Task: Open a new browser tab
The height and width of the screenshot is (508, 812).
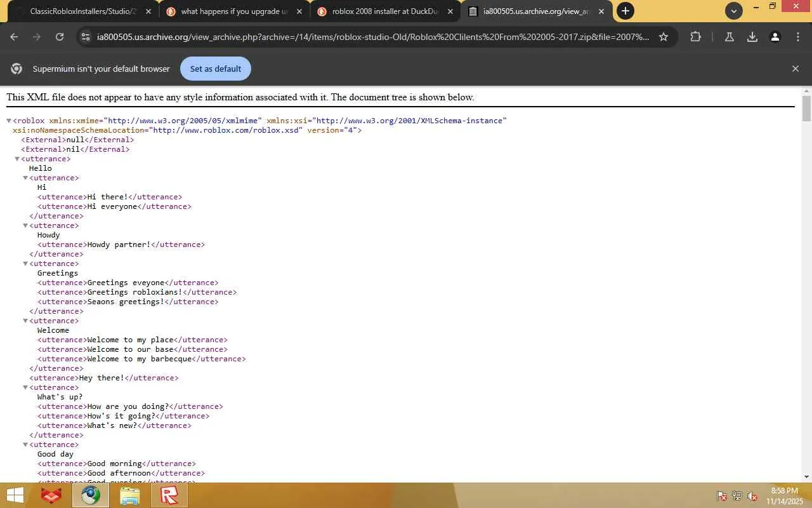Action: 625,11
